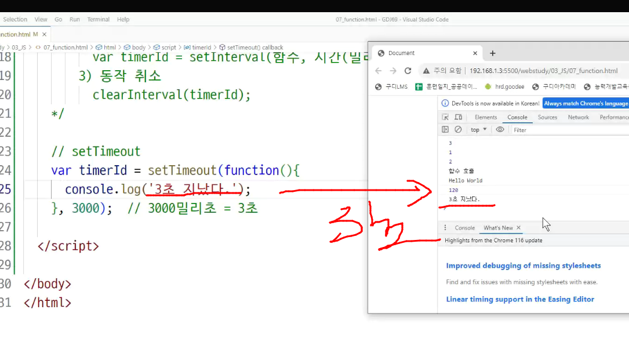Select the Document browser tab

427,53
